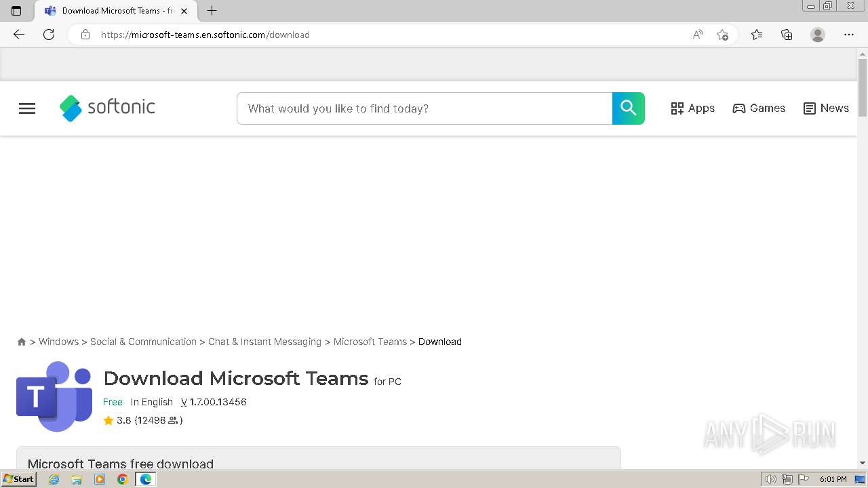Launch Internet Explorer from taskbar
The width and height of the screenshot is (868, 488).
[x=54, y=479]
